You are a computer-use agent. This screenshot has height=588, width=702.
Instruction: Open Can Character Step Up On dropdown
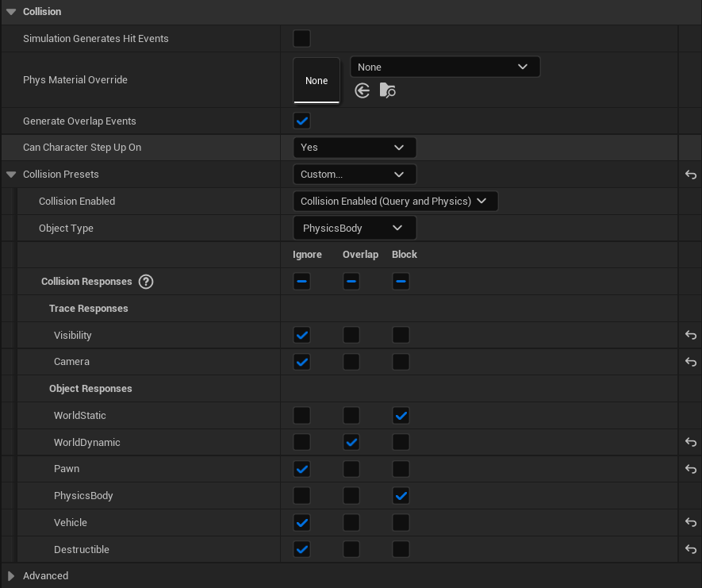pos(355,147)
